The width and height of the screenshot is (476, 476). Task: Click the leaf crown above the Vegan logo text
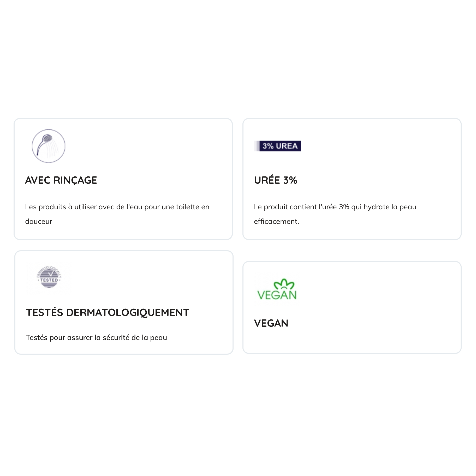[283, 284]
